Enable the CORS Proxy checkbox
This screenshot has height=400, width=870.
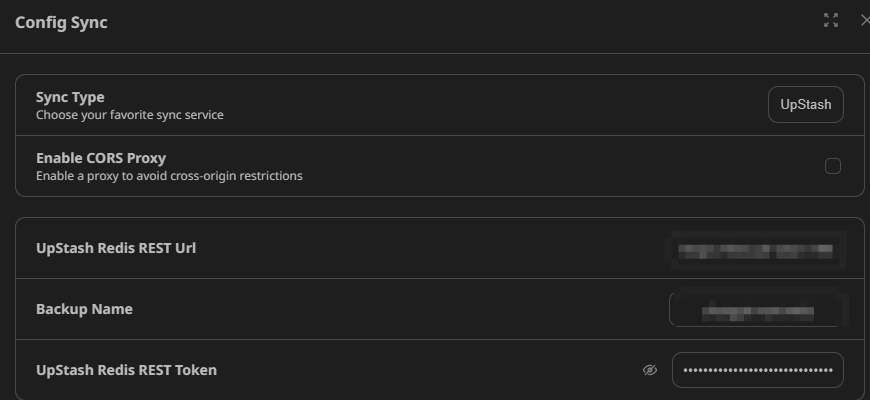pos(832,166)
